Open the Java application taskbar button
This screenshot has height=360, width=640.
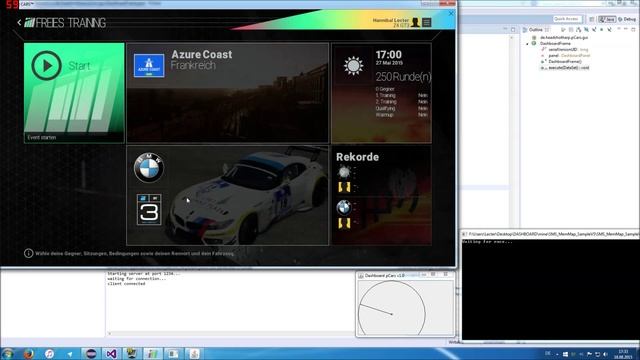194,354
